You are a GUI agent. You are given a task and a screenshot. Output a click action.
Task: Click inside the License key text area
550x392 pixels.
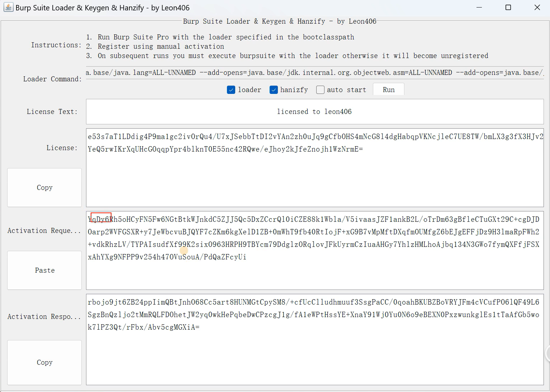point(315,167)
